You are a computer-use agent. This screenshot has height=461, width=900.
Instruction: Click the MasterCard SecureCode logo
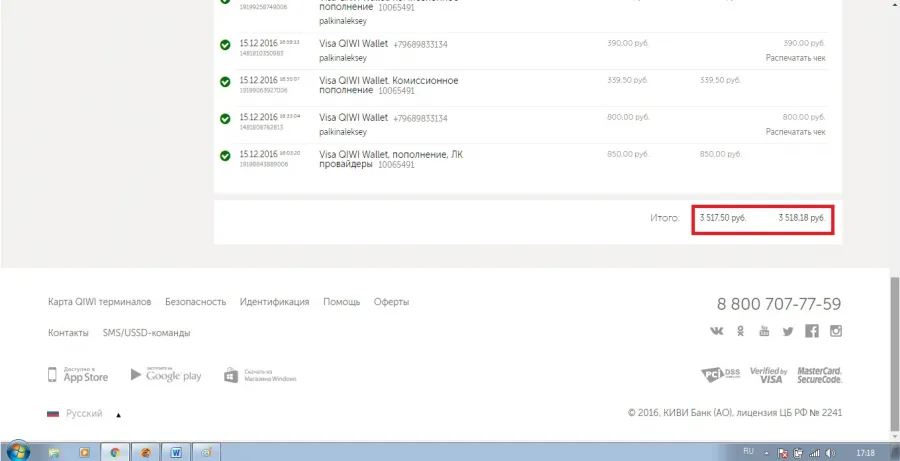[819, 375]
